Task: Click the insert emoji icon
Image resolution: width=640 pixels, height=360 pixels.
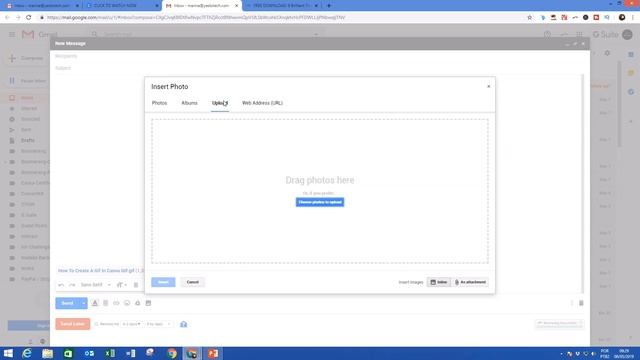Action: coord(127,303)
